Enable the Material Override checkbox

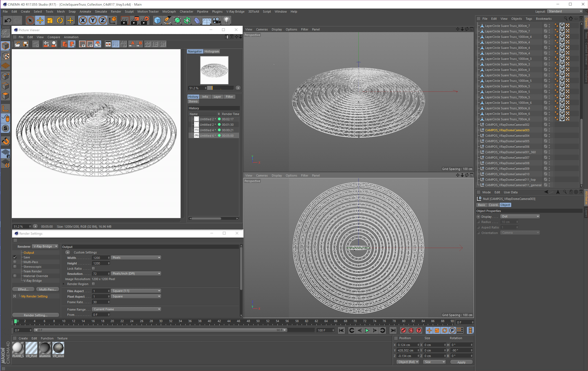tap(15, 276)
